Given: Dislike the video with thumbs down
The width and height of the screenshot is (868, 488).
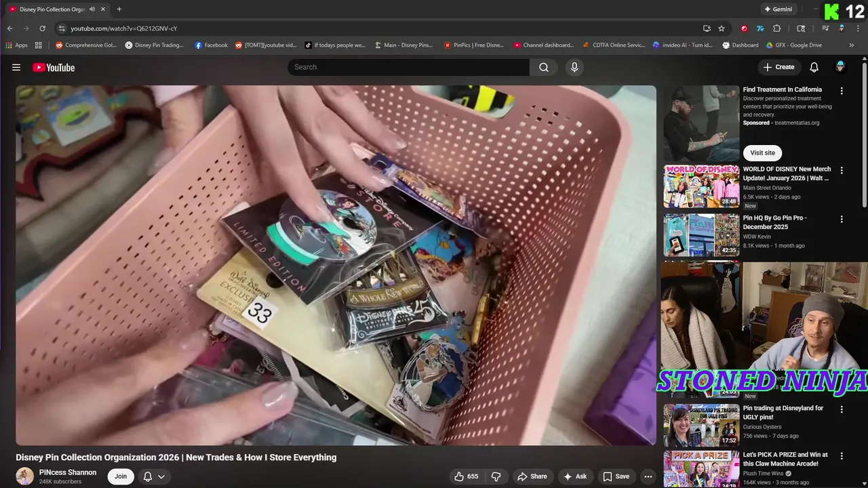Looking at the screenshot, I should point(496,476).
